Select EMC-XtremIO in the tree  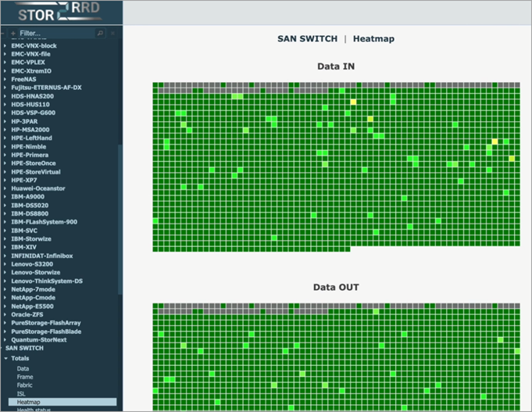pos(31,71)
